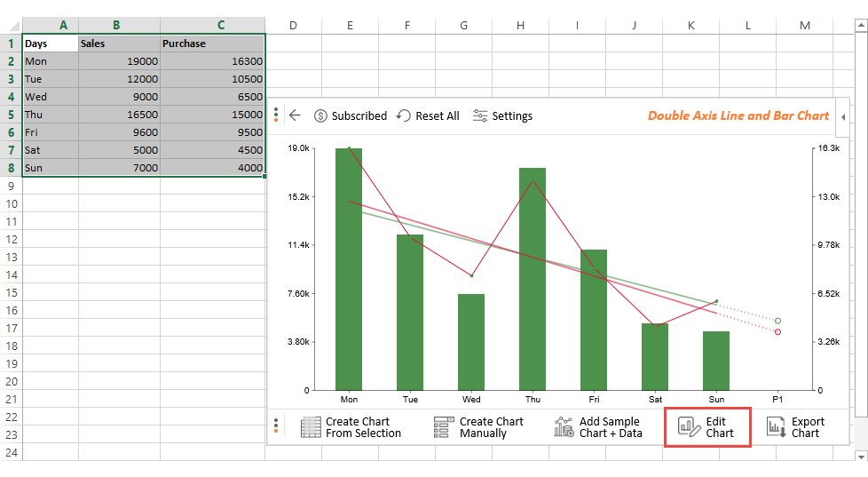Click the P1 axis label
The image size is (868, 477).
tap(777, 400)
